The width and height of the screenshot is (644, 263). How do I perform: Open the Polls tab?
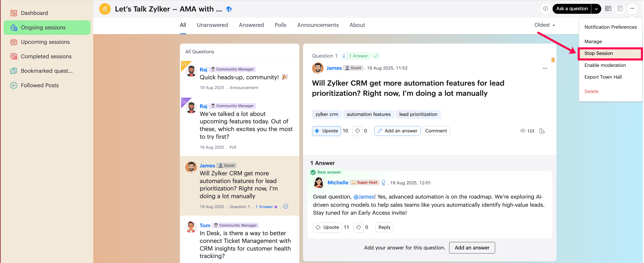click(x=280, y=25)
